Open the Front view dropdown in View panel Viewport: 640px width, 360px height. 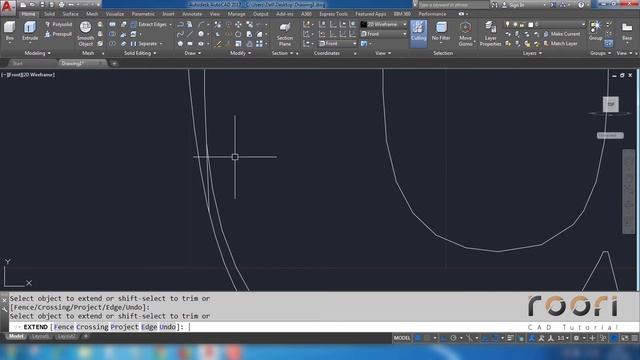384,34
